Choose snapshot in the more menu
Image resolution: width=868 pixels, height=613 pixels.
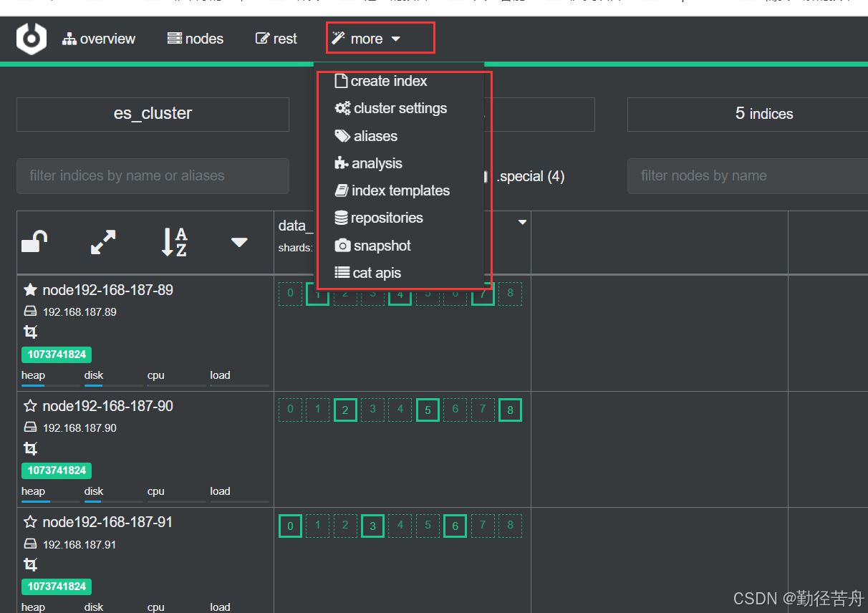coord(372,246)
